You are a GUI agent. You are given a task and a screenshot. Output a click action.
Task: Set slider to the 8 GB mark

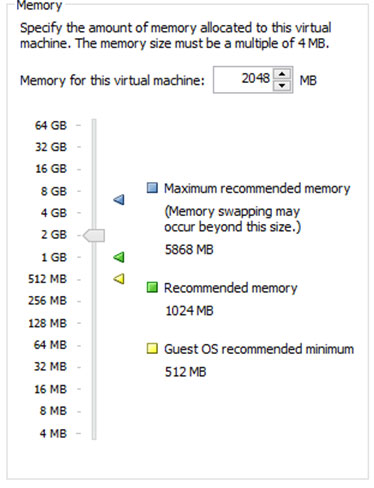coord(94,191)
